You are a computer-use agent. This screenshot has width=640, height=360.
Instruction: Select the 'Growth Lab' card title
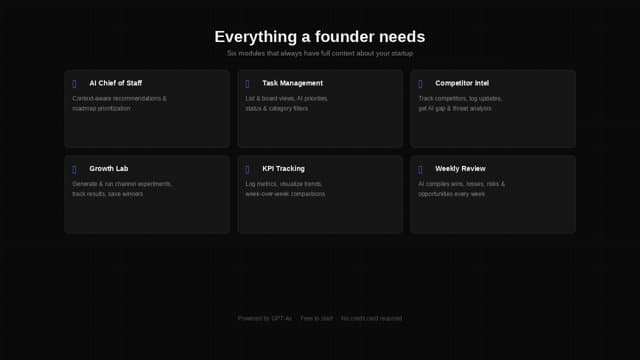tap(109, 169)
